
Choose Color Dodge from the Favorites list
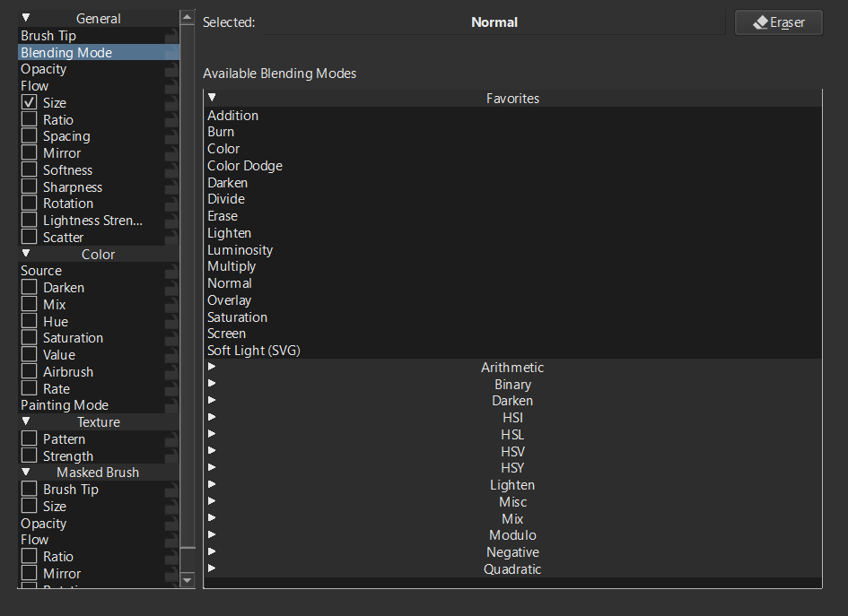245,166
